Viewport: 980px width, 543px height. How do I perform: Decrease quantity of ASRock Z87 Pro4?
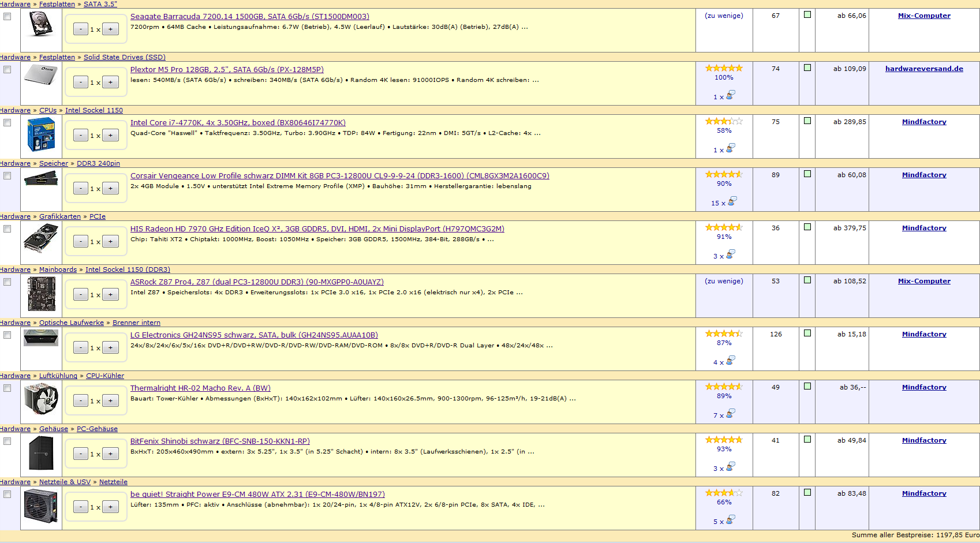pos(81,295)
